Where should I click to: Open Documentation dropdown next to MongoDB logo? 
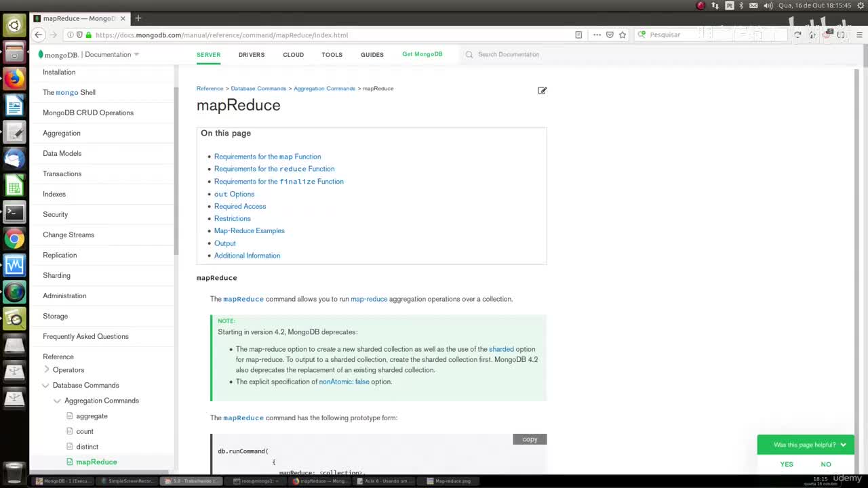112,54
